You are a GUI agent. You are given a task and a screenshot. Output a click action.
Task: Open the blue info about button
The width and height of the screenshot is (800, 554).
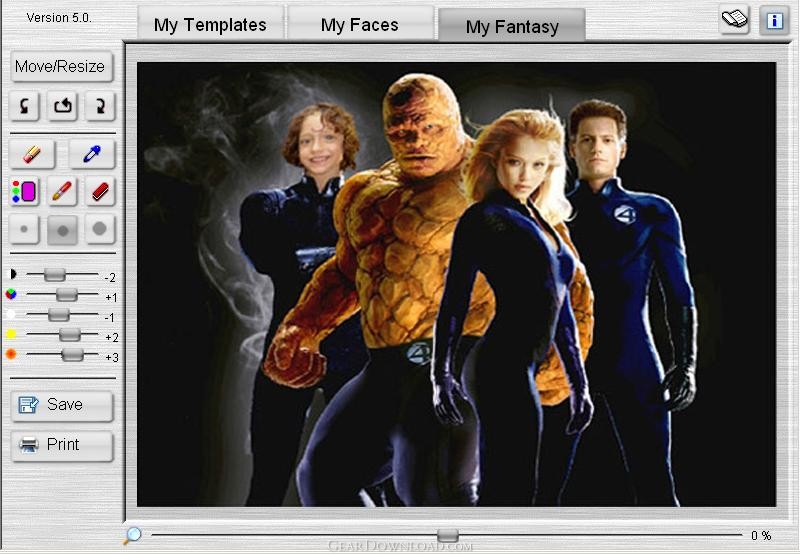[x=774, y=19]
